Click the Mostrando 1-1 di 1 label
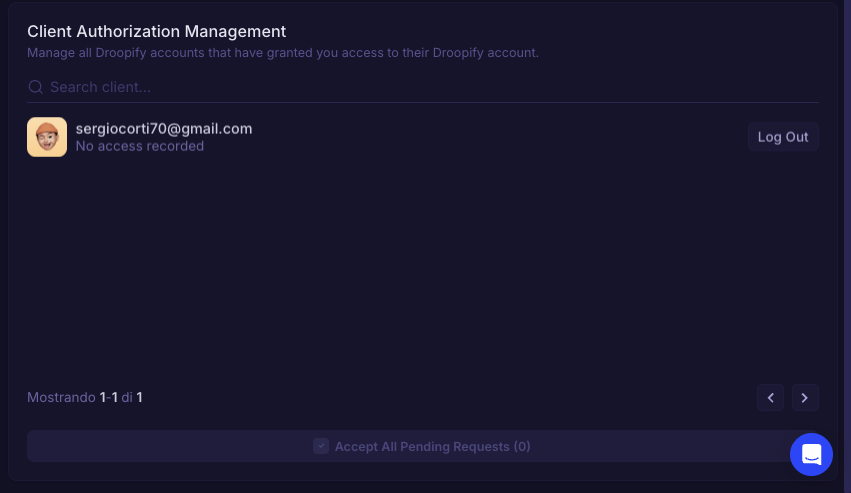This screenshot has height=493, width=851. tap(85, 398)
